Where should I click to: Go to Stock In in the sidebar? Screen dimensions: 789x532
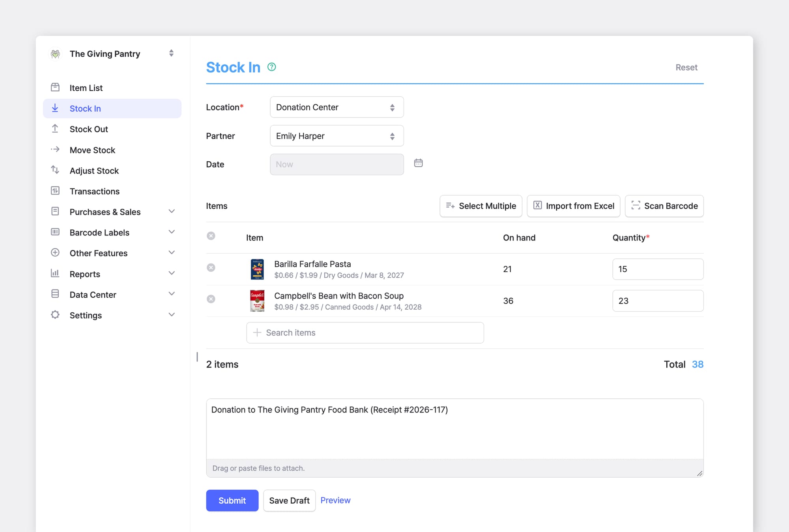click(112, 108)
